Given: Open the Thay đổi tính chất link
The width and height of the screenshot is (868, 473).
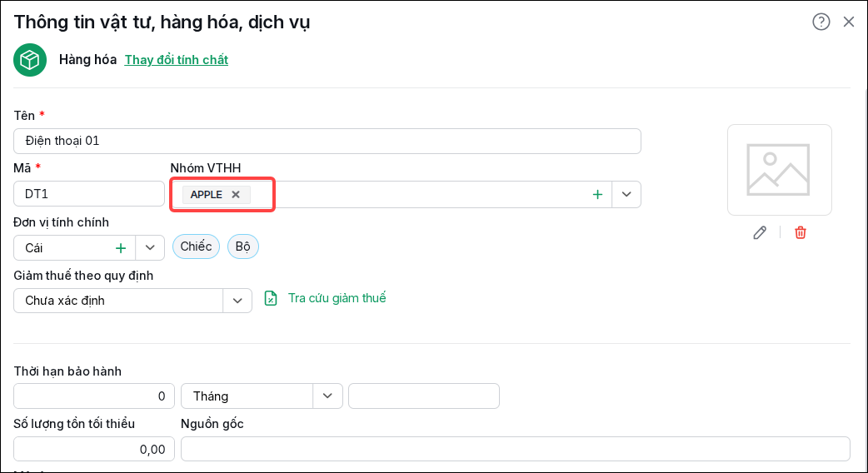Looking at the screenshot, I should pos(176,60).
